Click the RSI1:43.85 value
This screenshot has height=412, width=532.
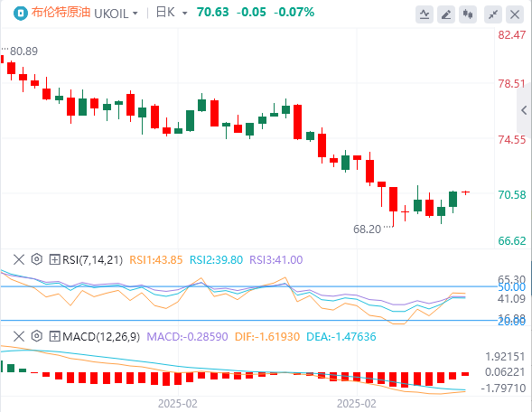[x=156, y=260]
